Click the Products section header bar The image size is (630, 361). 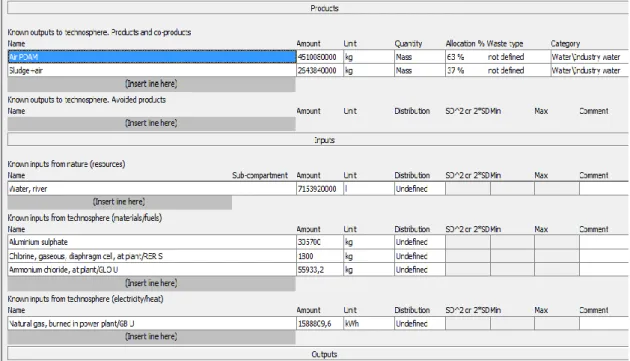pyautogui.click(x=318, y=8)
